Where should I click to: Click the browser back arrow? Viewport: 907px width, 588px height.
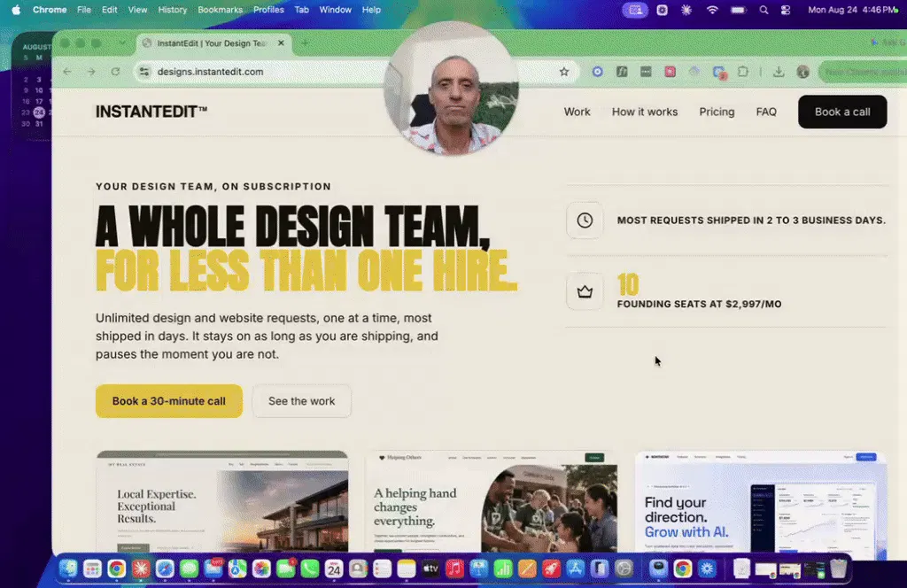67,72
